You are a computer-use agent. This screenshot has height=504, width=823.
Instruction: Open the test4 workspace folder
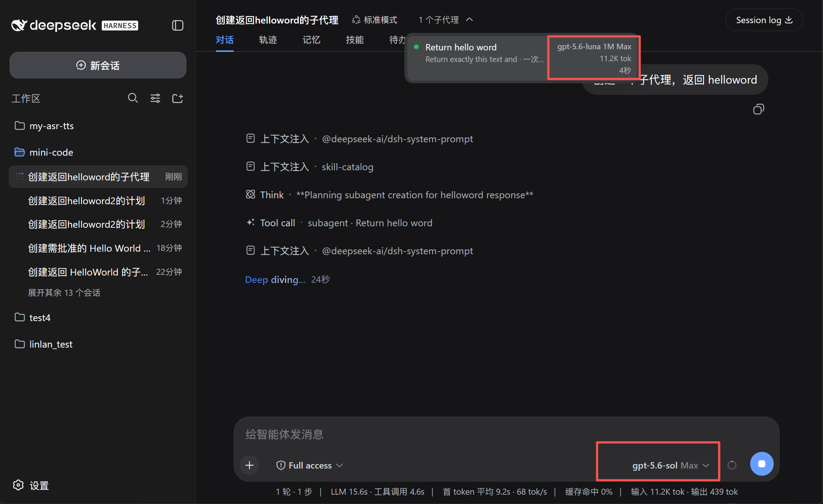click(98, 318)
